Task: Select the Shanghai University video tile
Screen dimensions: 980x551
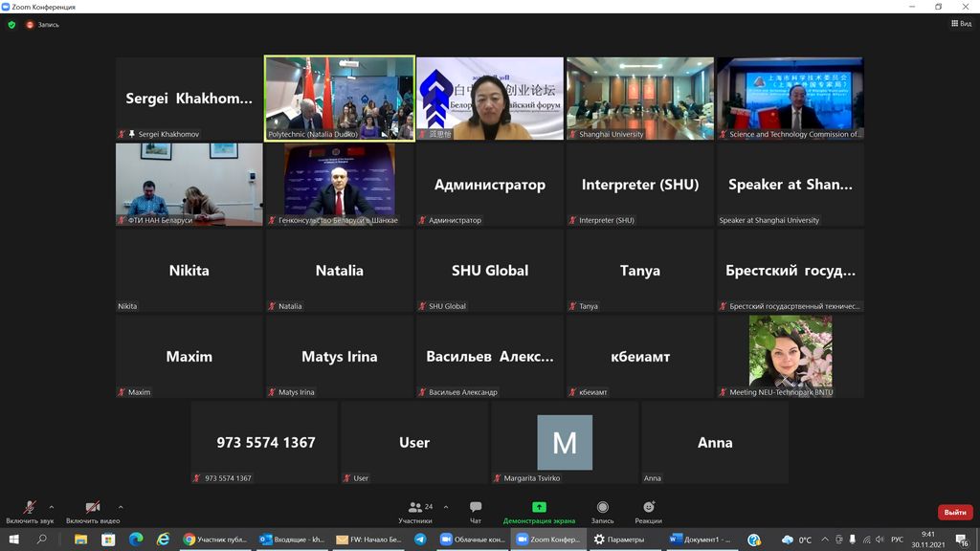Action: (x=639, y=99)
